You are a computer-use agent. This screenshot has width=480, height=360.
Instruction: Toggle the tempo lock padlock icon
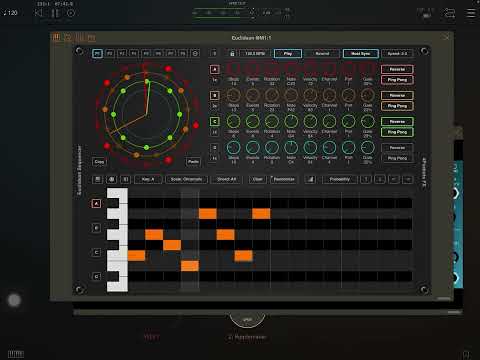tap(232, 53)
